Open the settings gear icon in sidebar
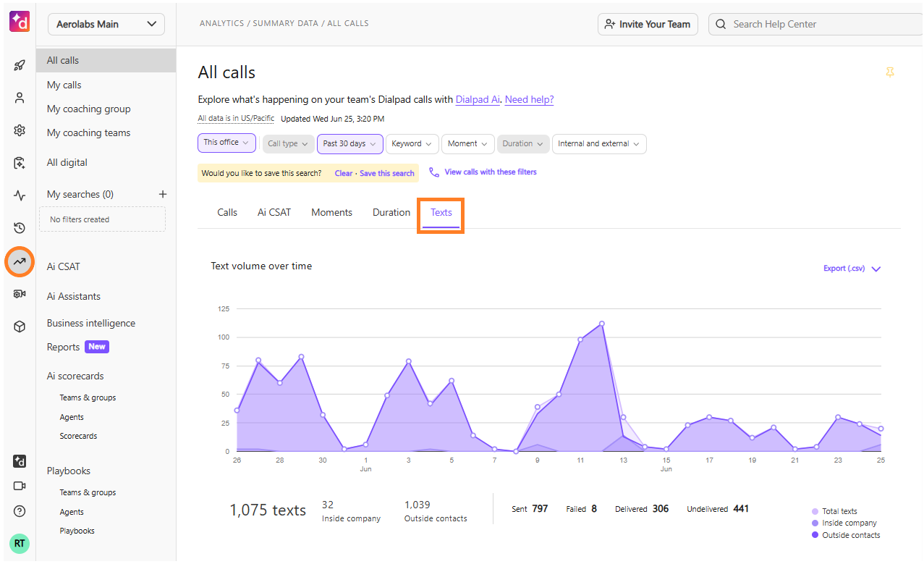This screenshot has width=924, height=564. 20,130
